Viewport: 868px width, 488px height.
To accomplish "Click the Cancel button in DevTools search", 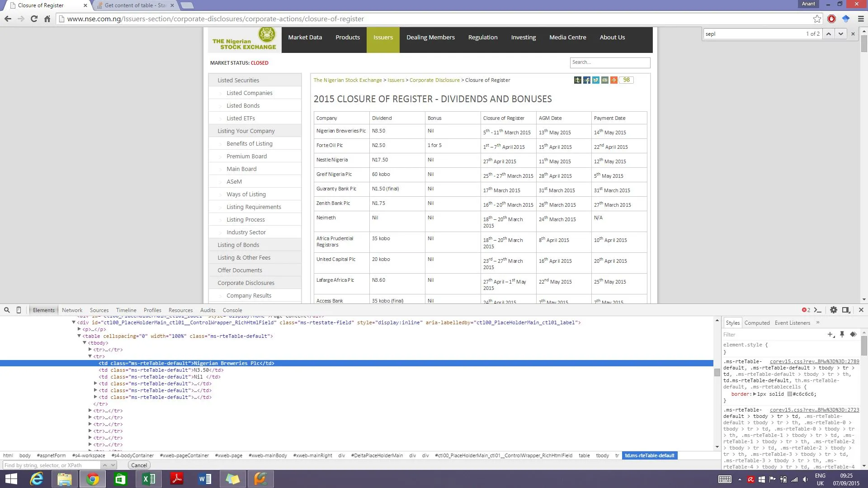I will coord(139,465).
